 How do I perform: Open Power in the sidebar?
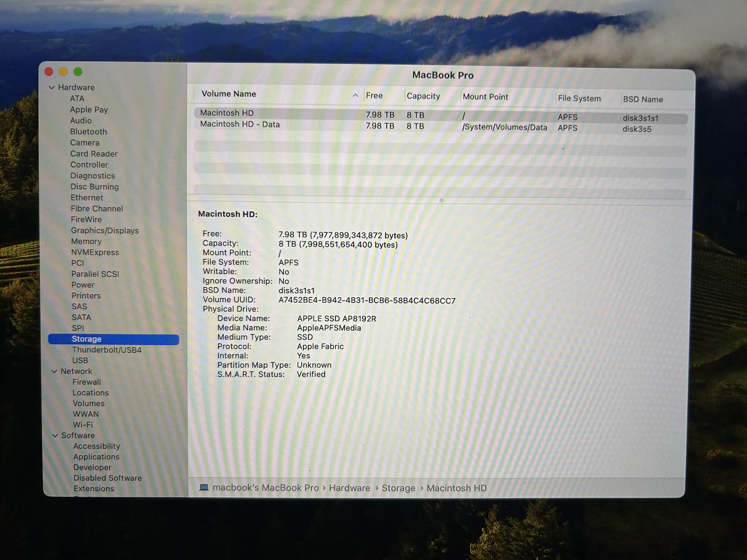pyautogui.click(x=83, y=285)
